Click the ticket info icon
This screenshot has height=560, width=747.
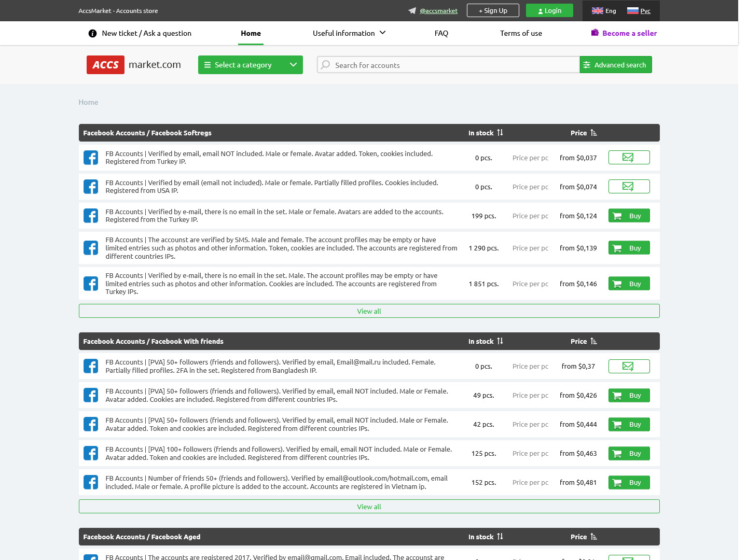(x=92, y=33)
